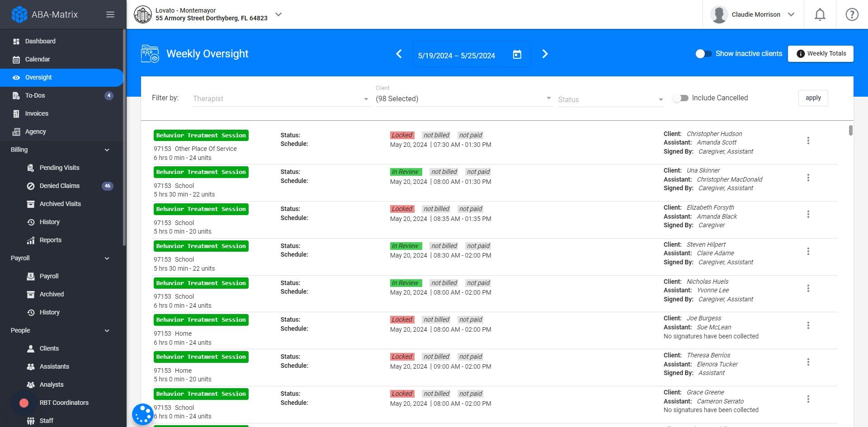
Task: Click the Claudie Morrison avatar icon
Action: tap(719, 14)
